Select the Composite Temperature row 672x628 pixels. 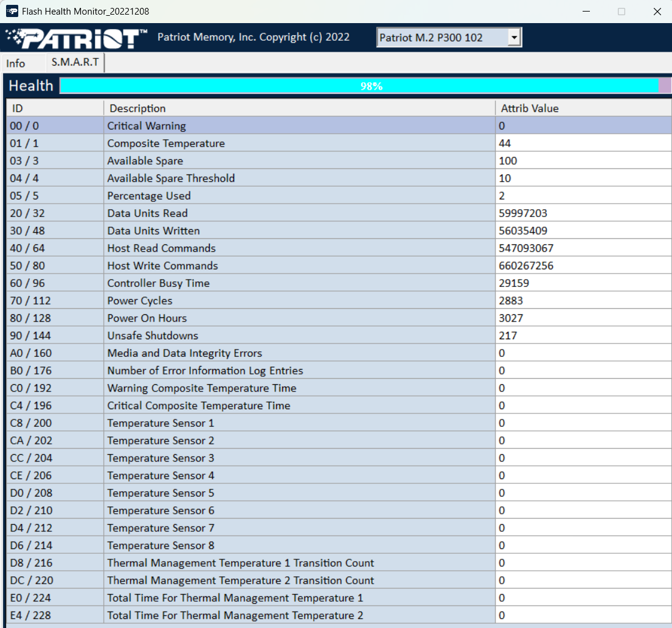(339, 143)
